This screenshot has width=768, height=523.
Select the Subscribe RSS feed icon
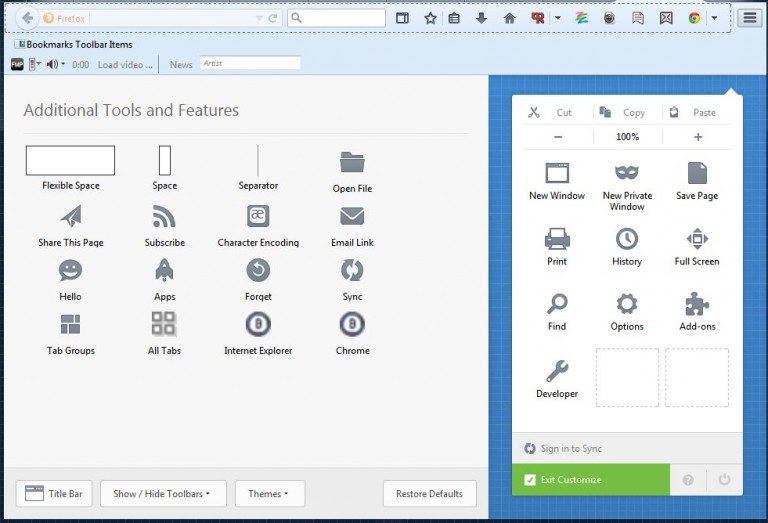tap(164, 217)
